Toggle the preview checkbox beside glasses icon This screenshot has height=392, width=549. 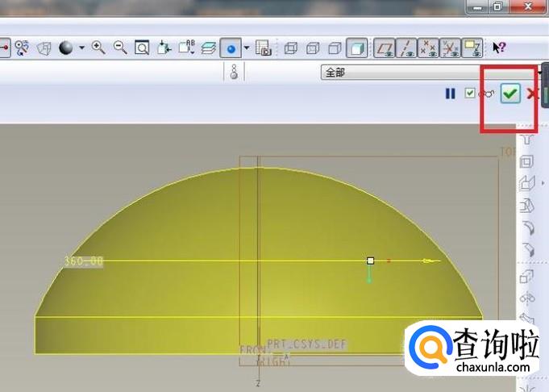tap(470, 94)
